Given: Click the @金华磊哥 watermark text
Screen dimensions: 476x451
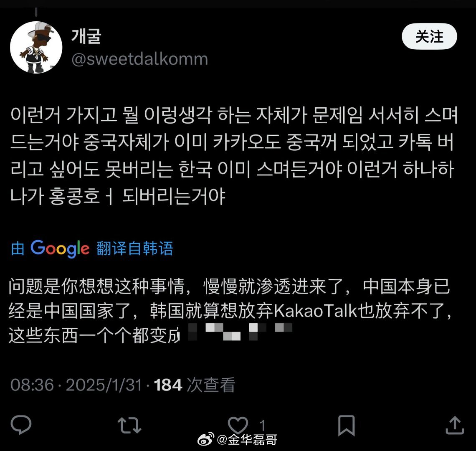Looking at the screenshot, I should tap(247, 439).
